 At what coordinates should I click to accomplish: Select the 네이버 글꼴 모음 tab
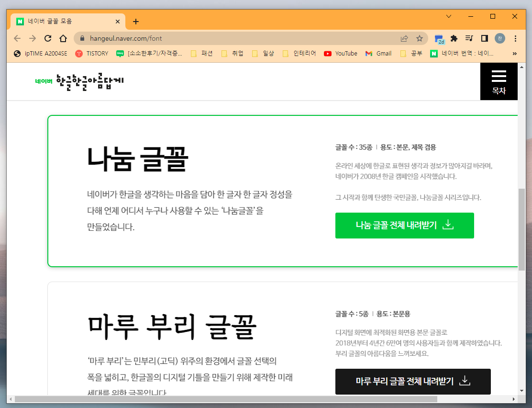coord(68,22)
